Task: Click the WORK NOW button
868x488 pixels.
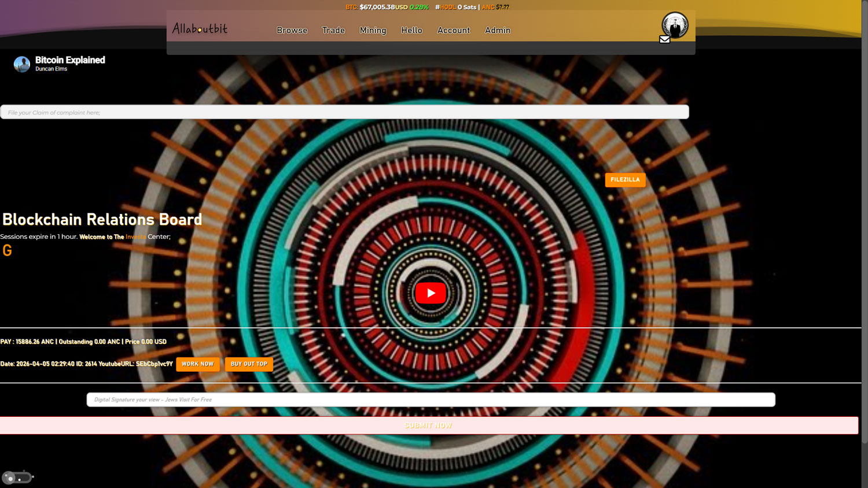Action: (x=197, y=364)
